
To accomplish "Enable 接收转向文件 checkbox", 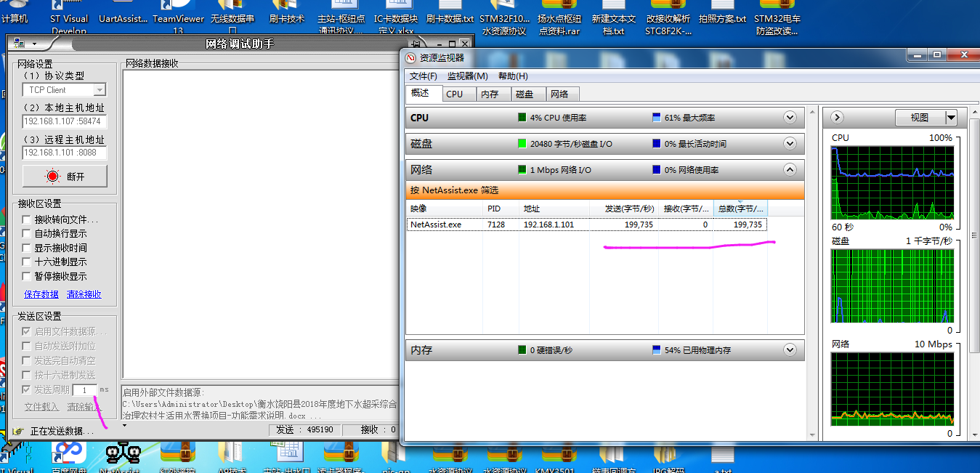I will [x=27, y=219].
